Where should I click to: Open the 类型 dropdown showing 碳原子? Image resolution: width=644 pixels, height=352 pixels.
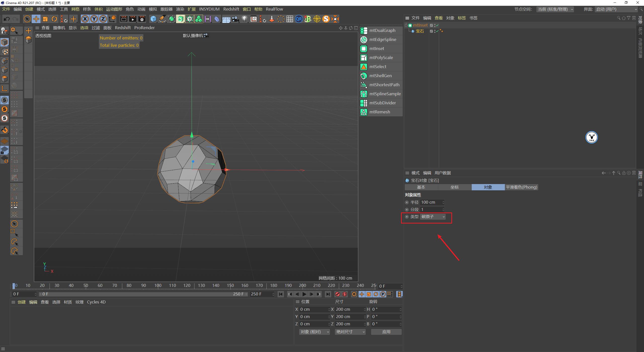pos(432,216)
